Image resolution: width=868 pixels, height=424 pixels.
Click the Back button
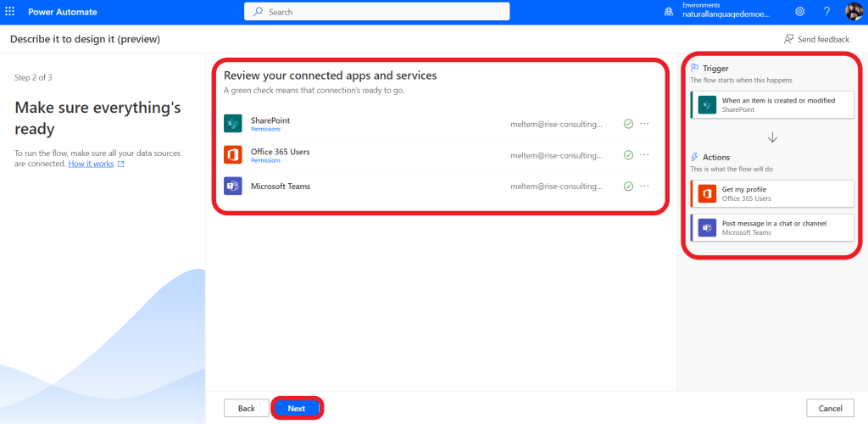click(246, 408)
